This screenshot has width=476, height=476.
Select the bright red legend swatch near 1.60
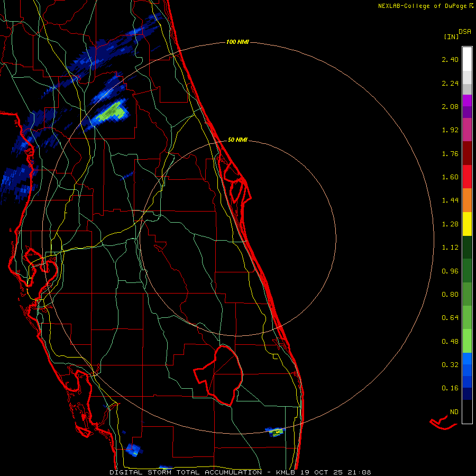[467, 177]
